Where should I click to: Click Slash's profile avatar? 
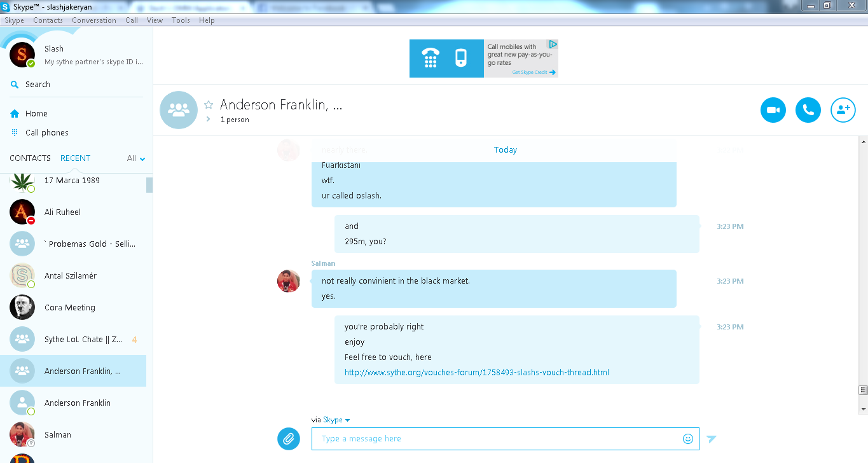(22, 55)
